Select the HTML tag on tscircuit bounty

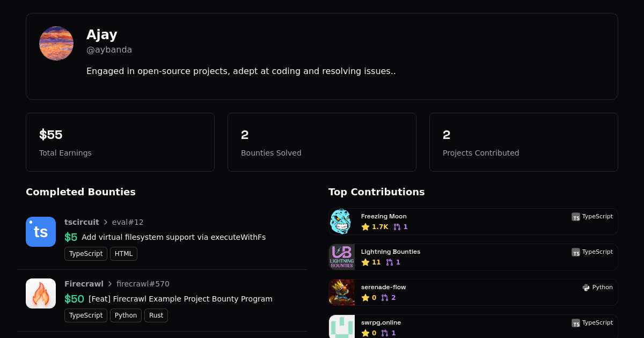pos(123,254)
